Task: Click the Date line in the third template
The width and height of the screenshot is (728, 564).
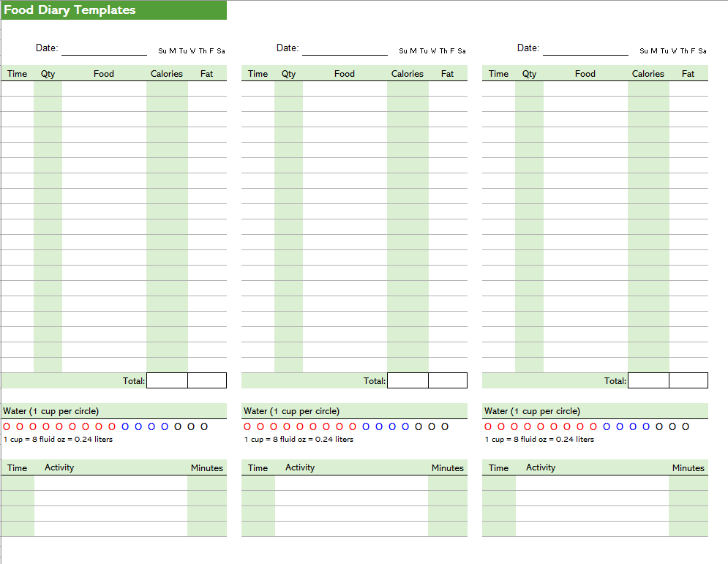Action: [x=585, y=49]
